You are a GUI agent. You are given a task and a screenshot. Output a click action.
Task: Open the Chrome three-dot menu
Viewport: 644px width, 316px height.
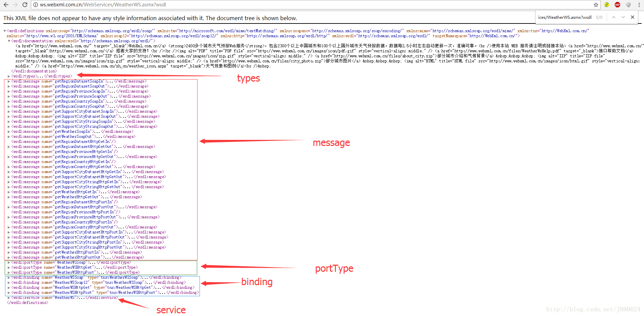point(639,5)
